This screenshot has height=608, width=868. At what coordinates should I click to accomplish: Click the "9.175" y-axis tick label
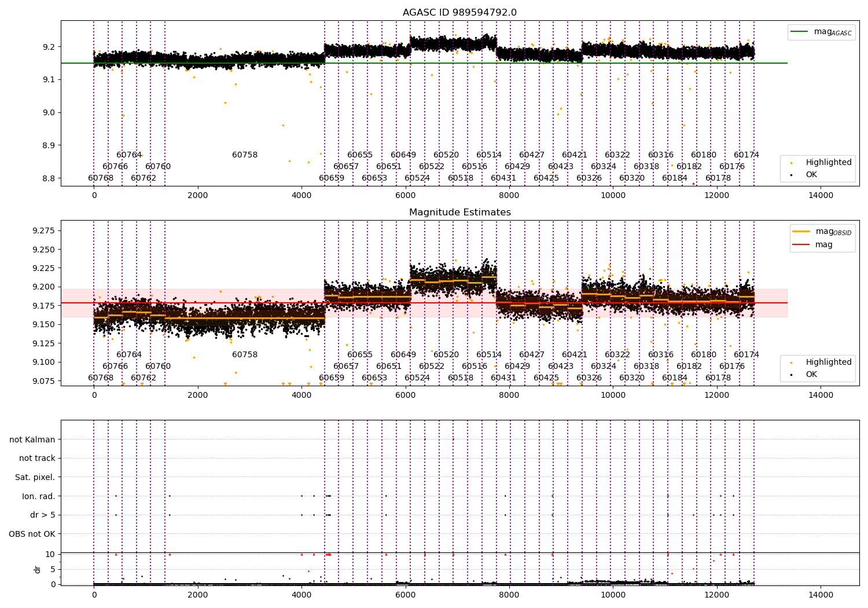(x=43, y=306)
